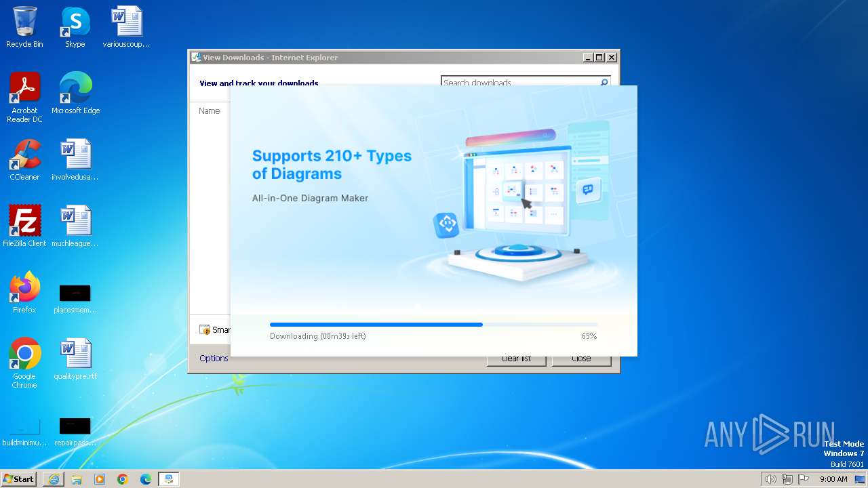The width and height of the screenshot is (868, 488).
Task: Click the Close button in View Downloads
Action: (x=581, y=361)
